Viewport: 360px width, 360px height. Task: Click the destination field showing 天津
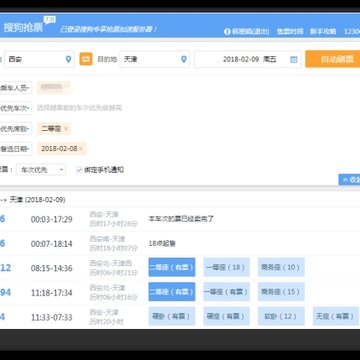(154, 59)
